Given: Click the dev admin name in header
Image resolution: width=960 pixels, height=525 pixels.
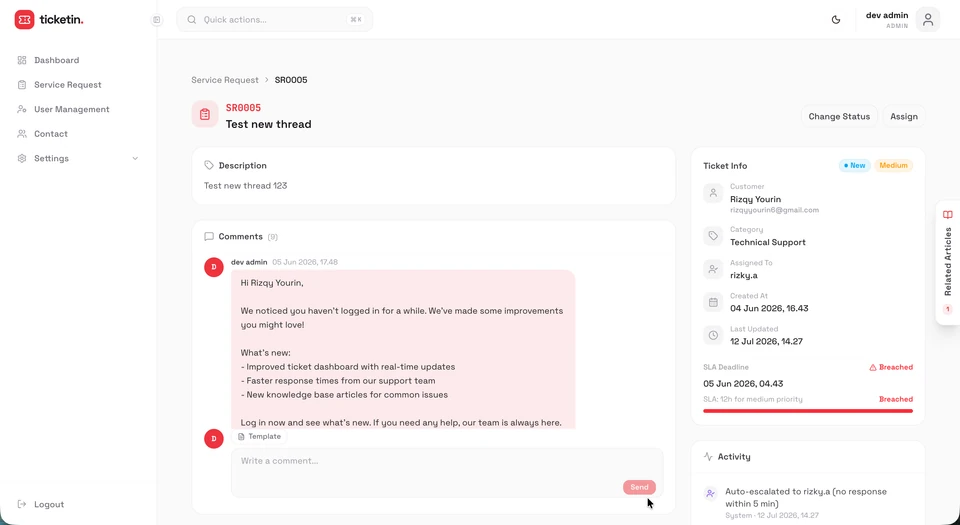Looking at the screenshot, I should coord(887,15).
